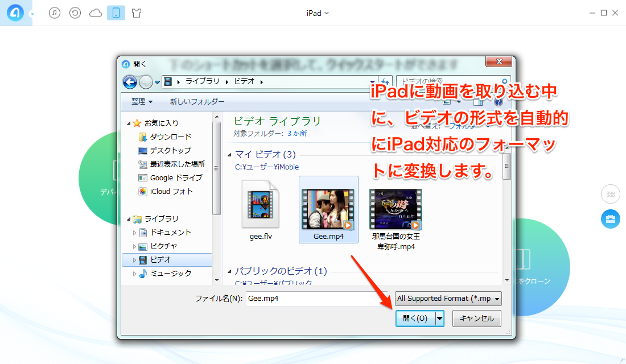Open the iPad device dropdown
Viewport: 626px width, 364px height.
click(x=318, y=13)
